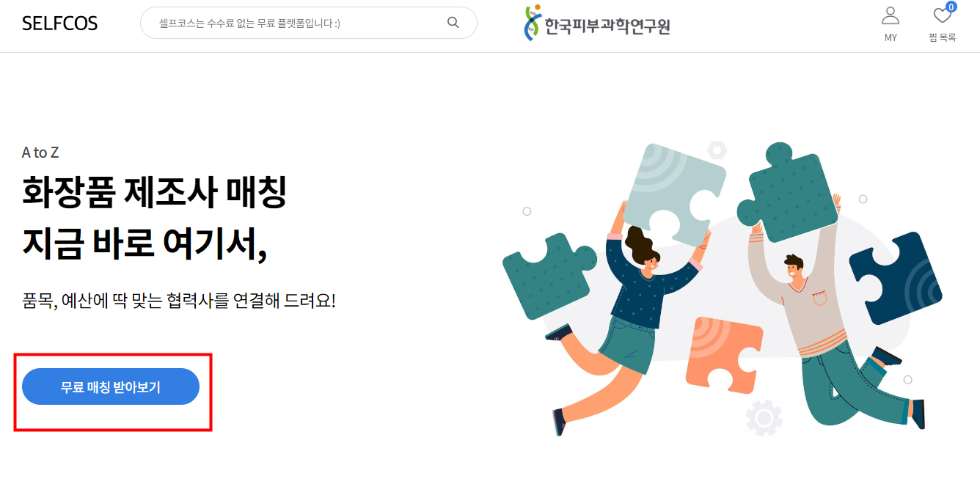Click the MY text label
The width and height of the screenshot is (980, 495).
(891, 37)
